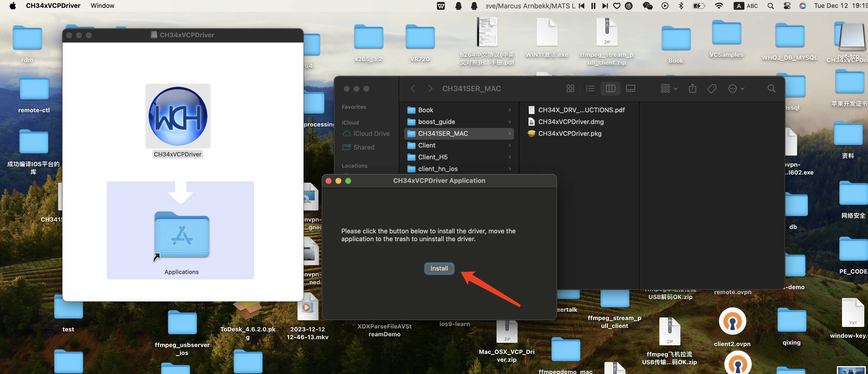
Task: Open the Finder more actions dropdown
Action: pyautogui.click(x=736, y=89)
